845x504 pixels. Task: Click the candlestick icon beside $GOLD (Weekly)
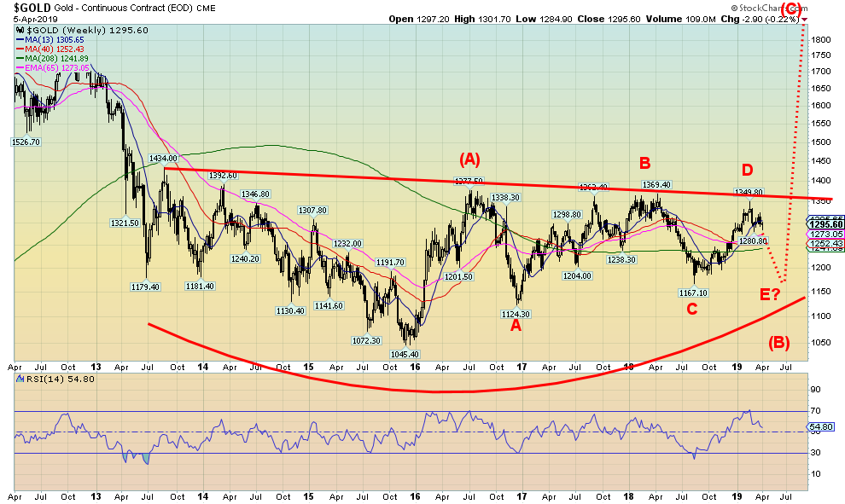coord(19,29)
